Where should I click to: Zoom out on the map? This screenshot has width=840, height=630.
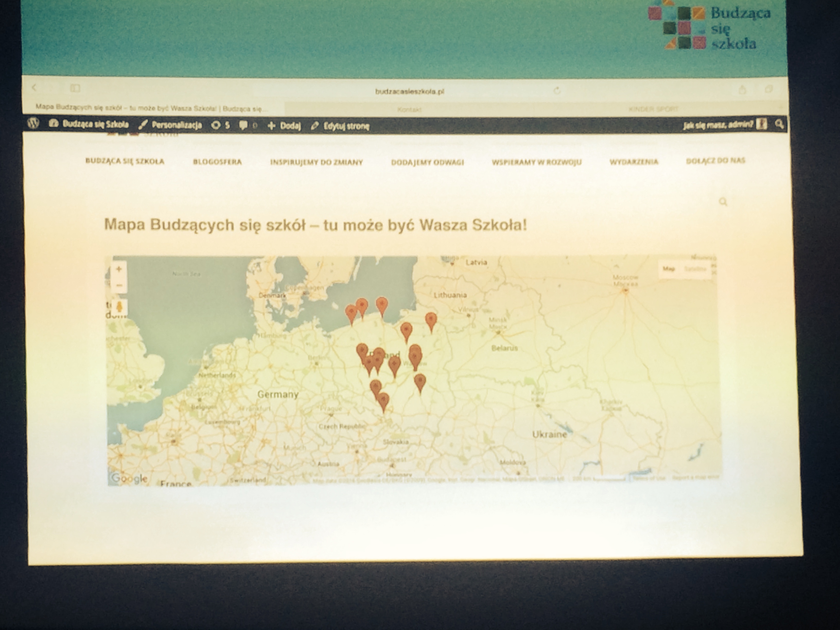[119, 285]
